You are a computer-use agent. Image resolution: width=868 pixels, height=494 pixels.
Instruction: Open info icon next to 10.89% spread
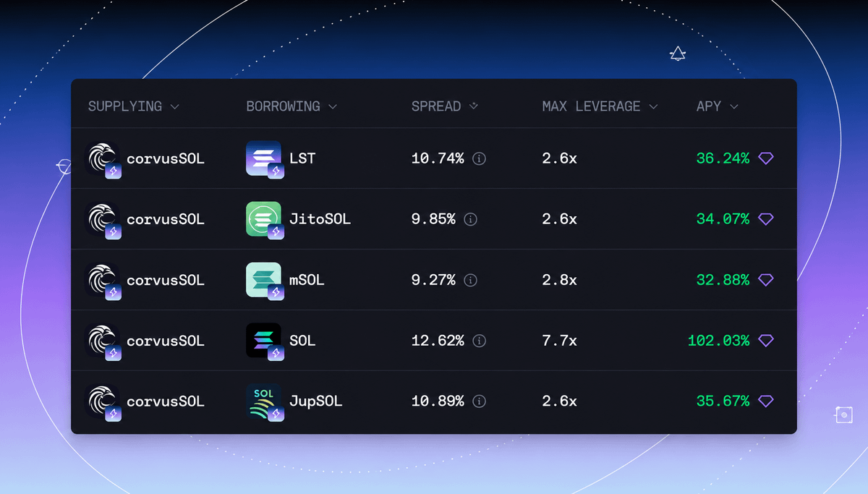point(479,401)
